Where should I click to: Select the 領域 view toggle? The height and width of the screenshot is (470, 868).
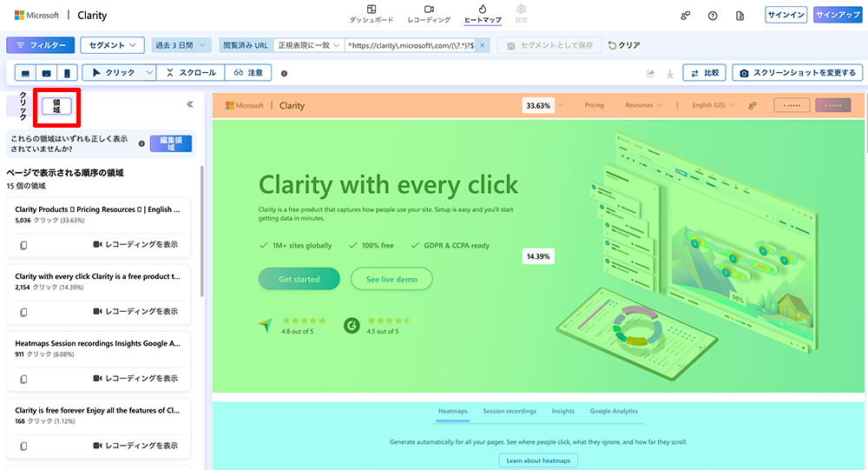pyautogui.click(x=56, y=106)
